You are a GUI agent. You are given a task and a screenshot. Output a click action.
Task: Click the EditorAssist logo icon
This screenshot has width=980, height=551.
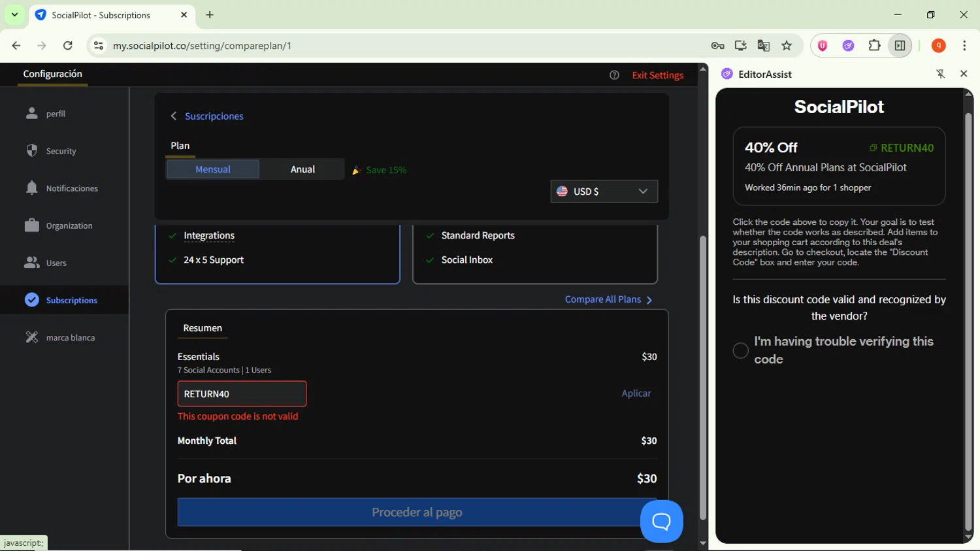pyautogui.click(x=727, y=74)
